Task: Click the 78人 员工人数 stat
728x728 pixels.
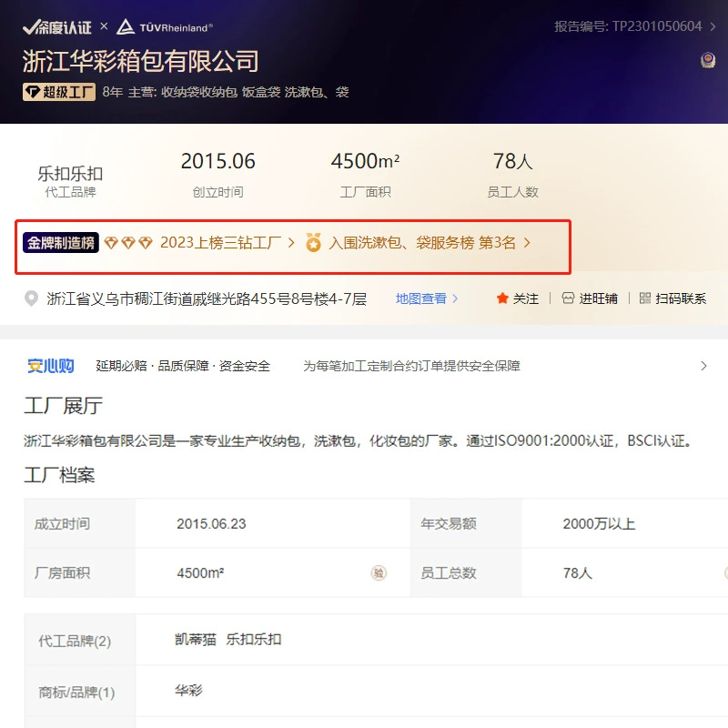Action: pos(512,175)
